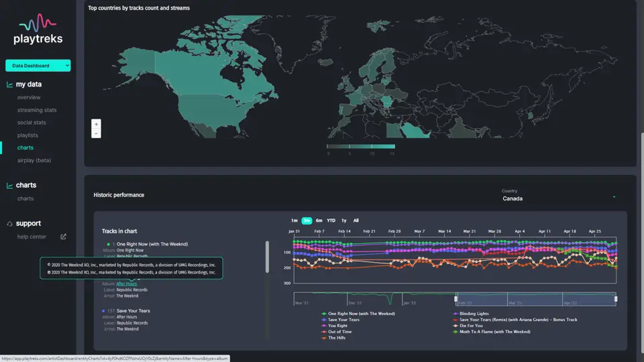This screenshot has width=644, height=362.
Task: Open airplay (beta) page
Action: (x=34, y=160)
